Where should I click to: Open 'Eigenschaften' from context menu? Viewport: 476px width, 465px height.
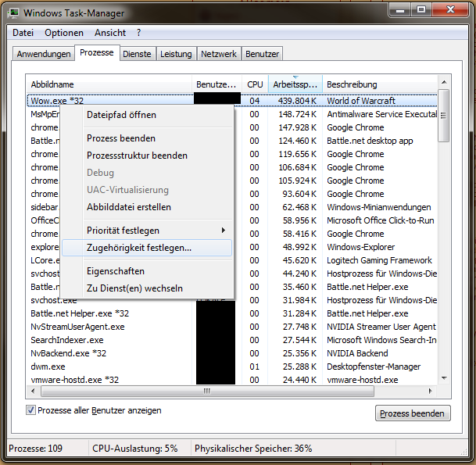pyautogui.click(x=147, y=271)
